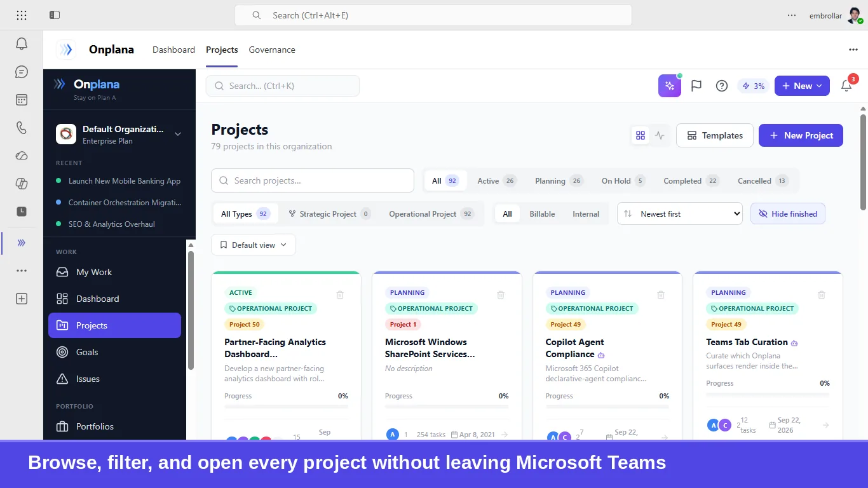Select the Cancelled 13 tab
Screen dimensions: 868x488
pos(763,181)
